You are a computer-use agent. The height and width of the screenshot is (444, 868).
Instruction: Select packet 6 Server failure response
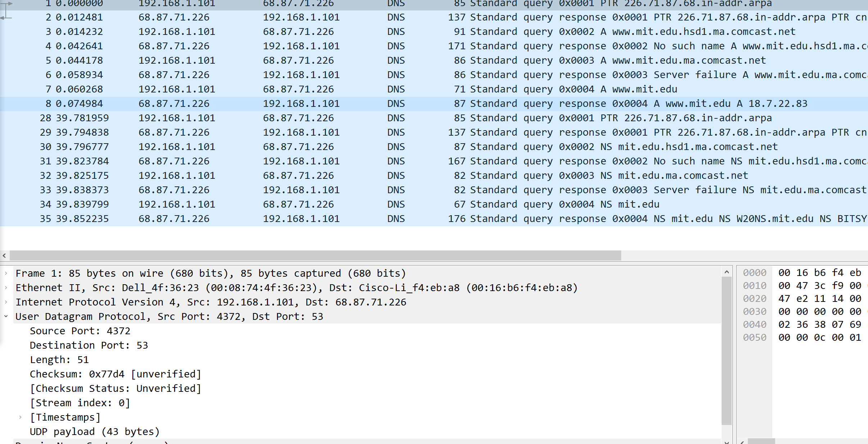coord(434,75)
